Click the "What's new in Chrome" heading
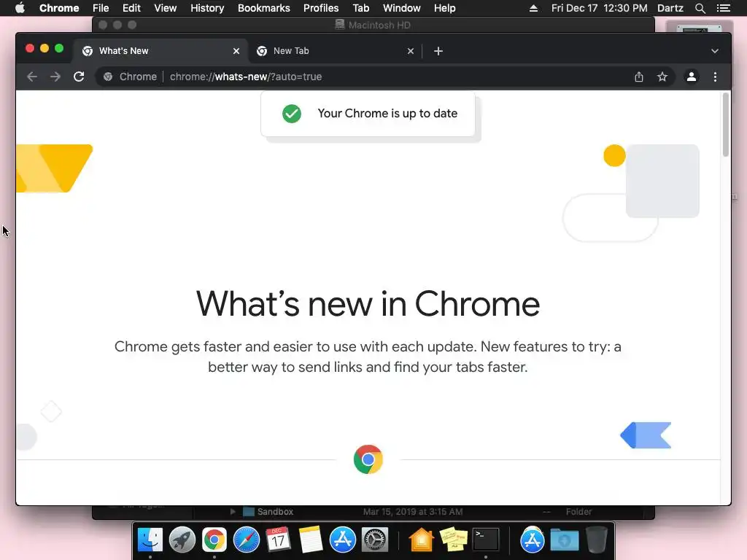 (x=368, y=304)
